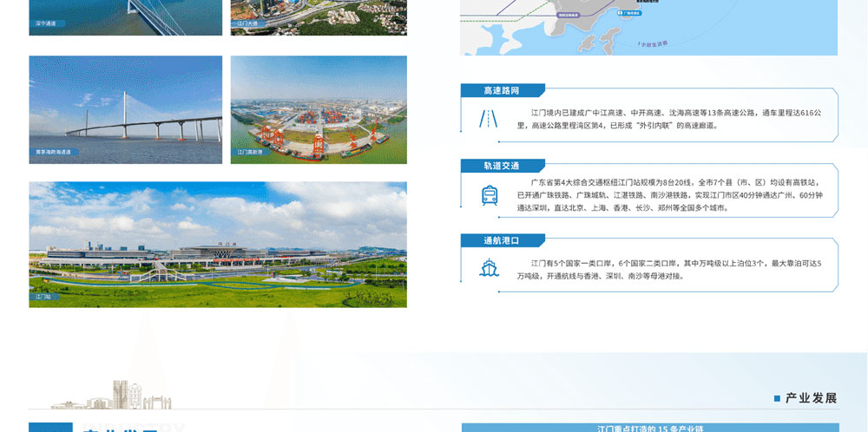The image size is (868, 432).
Task: Open the 深中通道 bridge photo
Action: tap(126, 17)
